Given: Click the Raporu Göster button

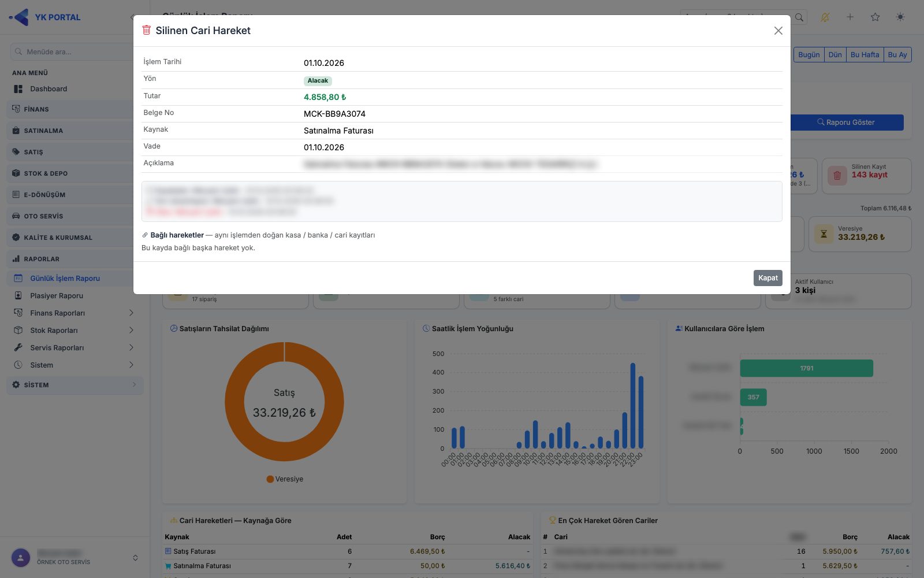Looking at the screenshot, I should point(847,123).
